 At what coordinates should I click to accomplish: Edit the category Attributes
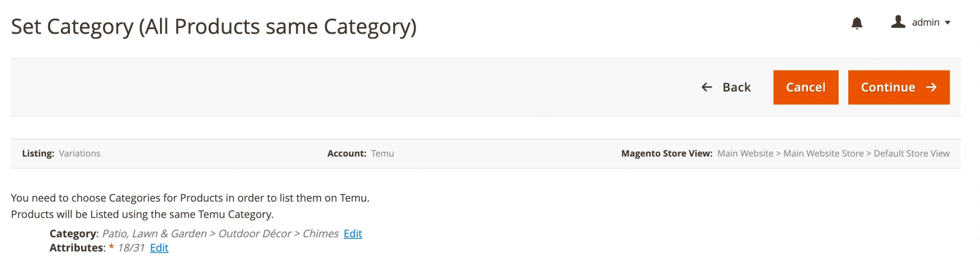(x=159, y=248)
